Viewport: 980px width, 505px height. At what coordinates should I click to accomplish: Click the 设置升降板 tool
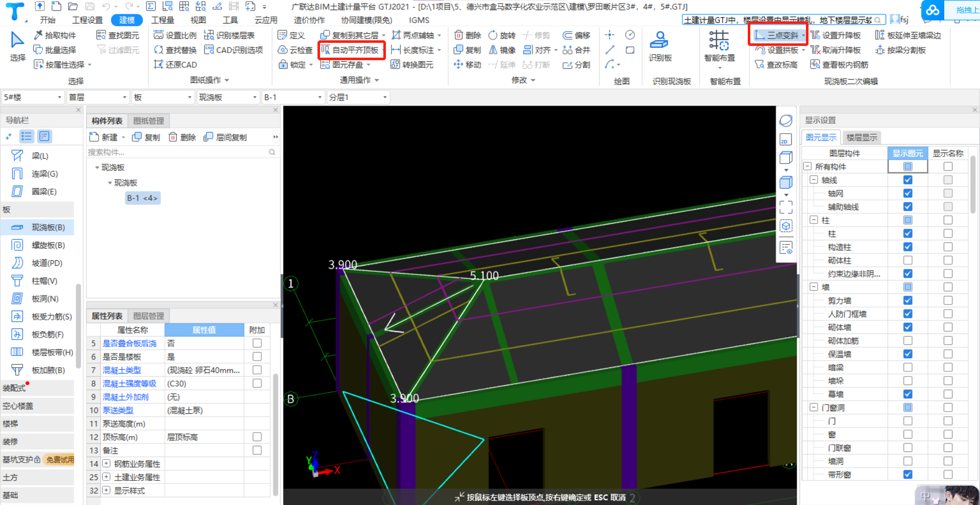[836, 35]
